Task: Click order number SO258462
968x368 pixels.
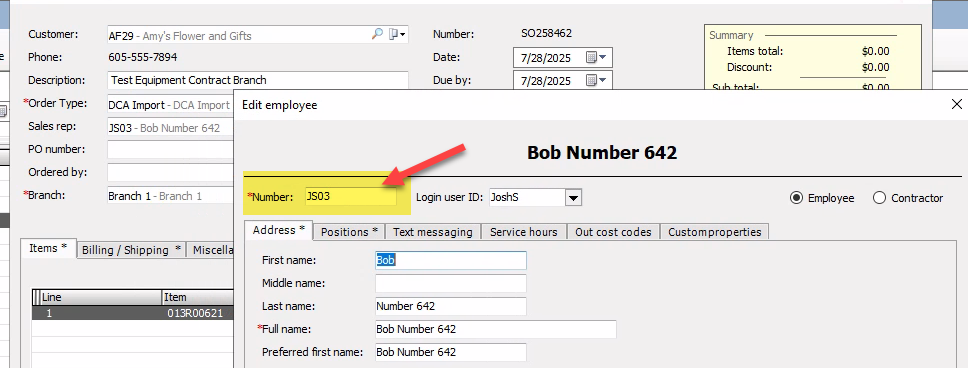Action: pos(546,33)
